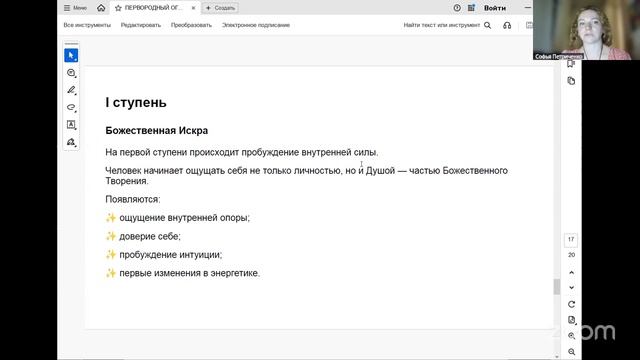
Task: Rotate the page view icon
Action: pos(571,304)
